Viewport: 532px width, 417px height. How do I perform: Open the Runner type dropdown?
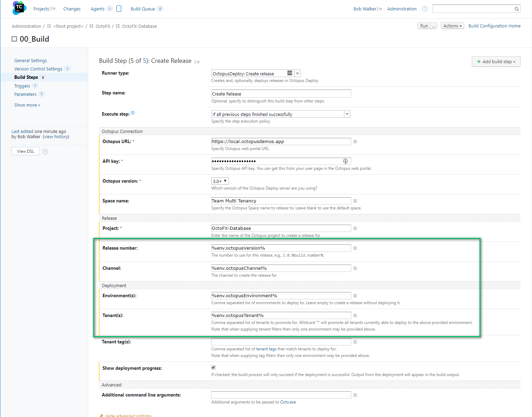(x=297, y=74)
